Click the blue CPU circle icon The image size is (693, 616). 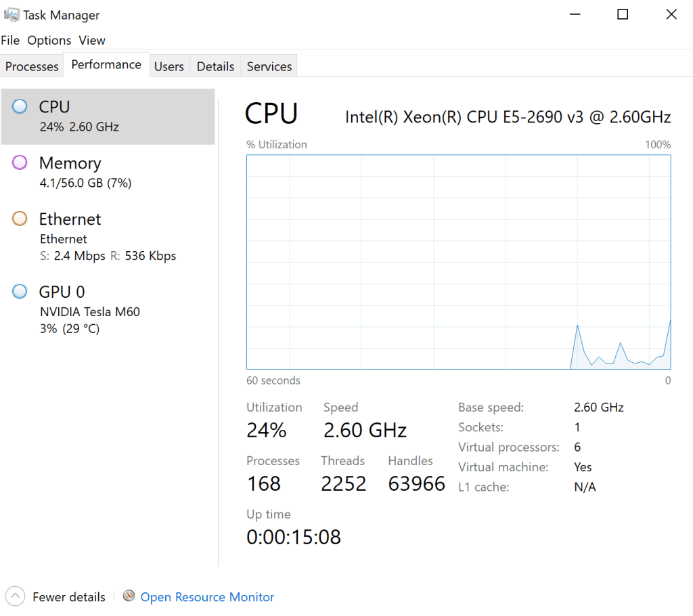(x=20, y=106)
